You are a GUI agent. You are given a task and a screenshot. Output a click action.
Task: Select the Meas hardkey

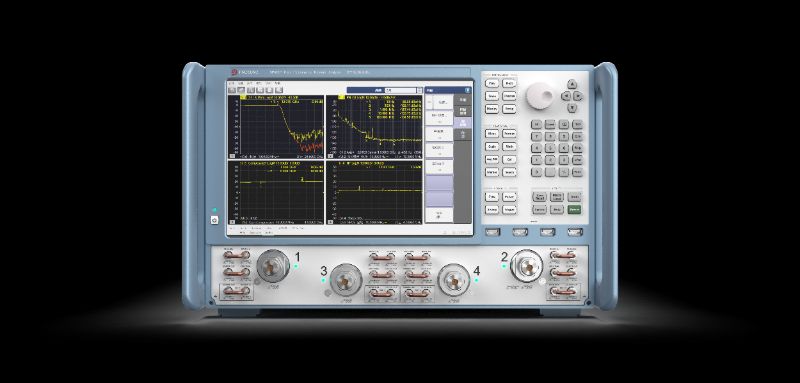coord(492,134)
